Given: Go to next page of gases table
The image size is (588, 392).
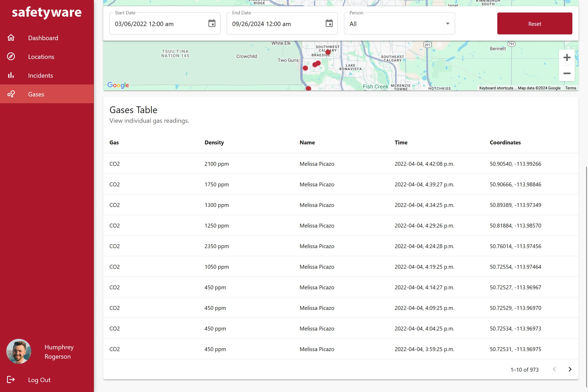Looking at the screenshot, I should coord(570,369).
